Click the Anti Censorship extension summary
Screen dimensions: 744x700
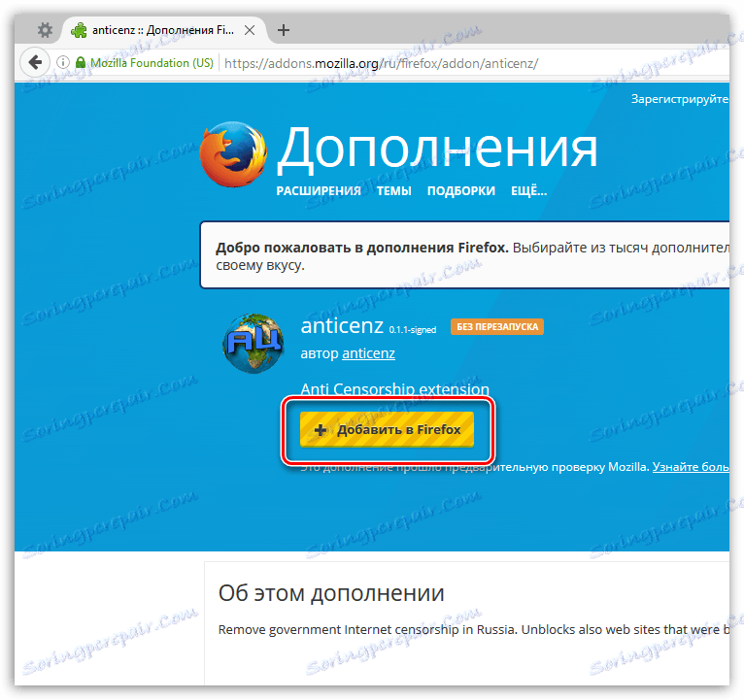[x=394, y=389]
